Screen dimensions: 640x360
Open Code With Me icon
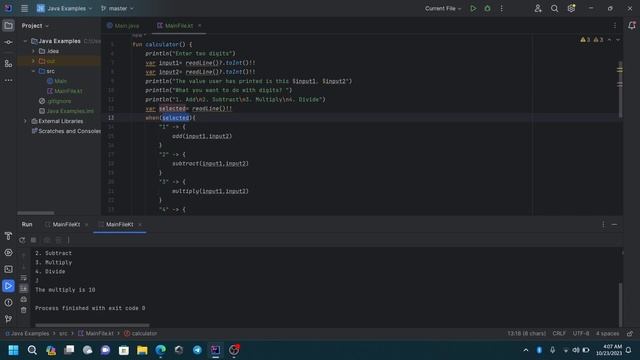point(538,8)
